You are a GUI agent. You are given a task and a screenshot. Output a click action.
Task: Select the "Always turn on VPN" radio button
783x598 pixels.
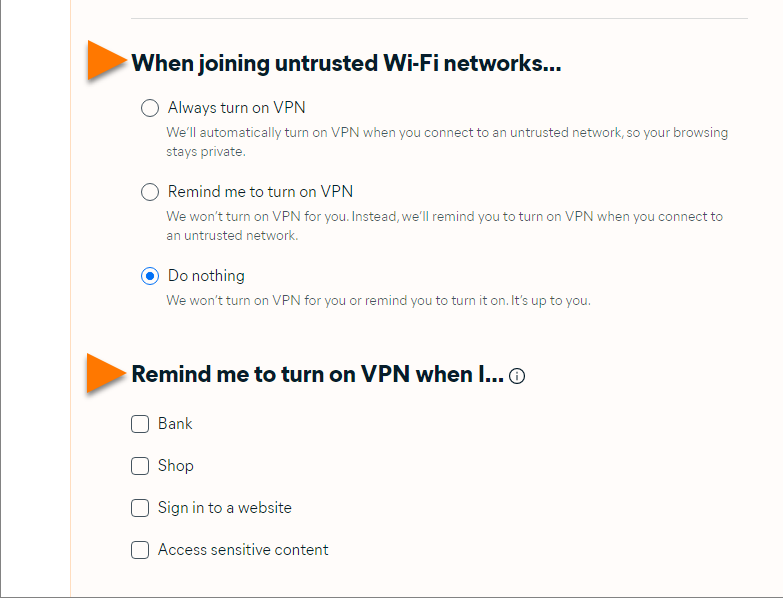pos(150,108)
